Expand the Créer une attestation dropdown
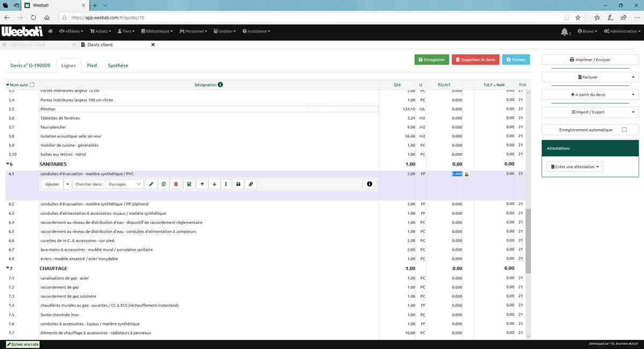Viewport: 644px width, 349px height. 575,167
